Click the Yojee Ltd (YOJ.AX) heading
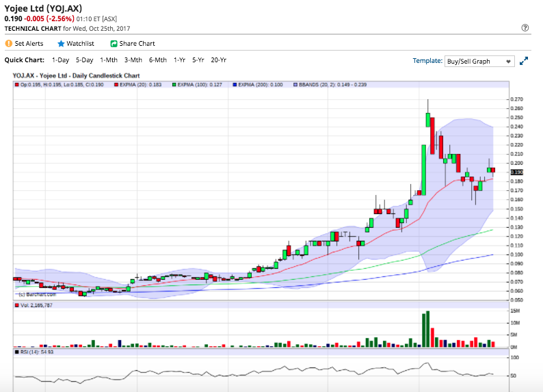This screenshot has width=543, height=392. [x=43, y=8]
